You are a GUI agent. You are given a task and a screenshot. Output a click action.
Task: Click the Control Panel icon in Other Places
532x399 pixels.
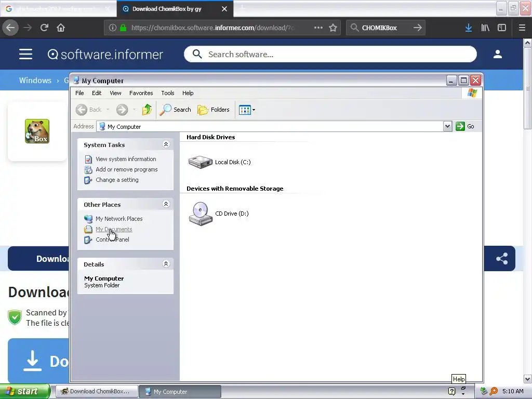click(x=88, y=240)
